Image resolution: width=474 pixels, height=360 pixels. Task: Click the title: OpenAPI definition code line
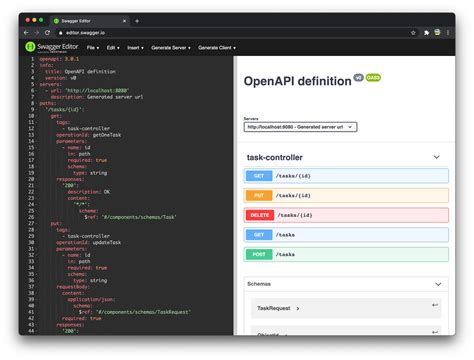(x=80, y=72)
